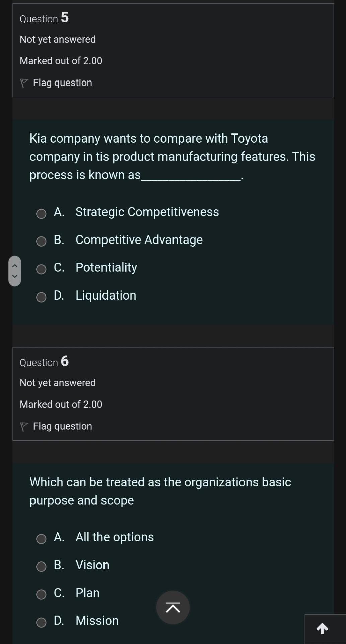
Task: Click the Question 6 header panel
Action: (44, 362)
